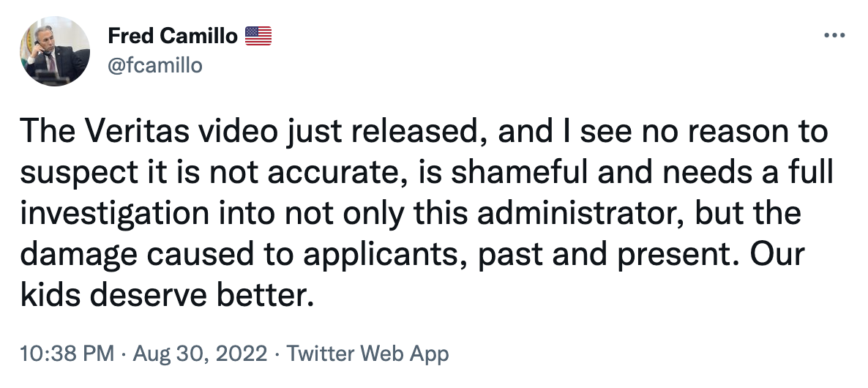
Task: Click the word "Veritas" in the tweet
Action: (124, 132)
